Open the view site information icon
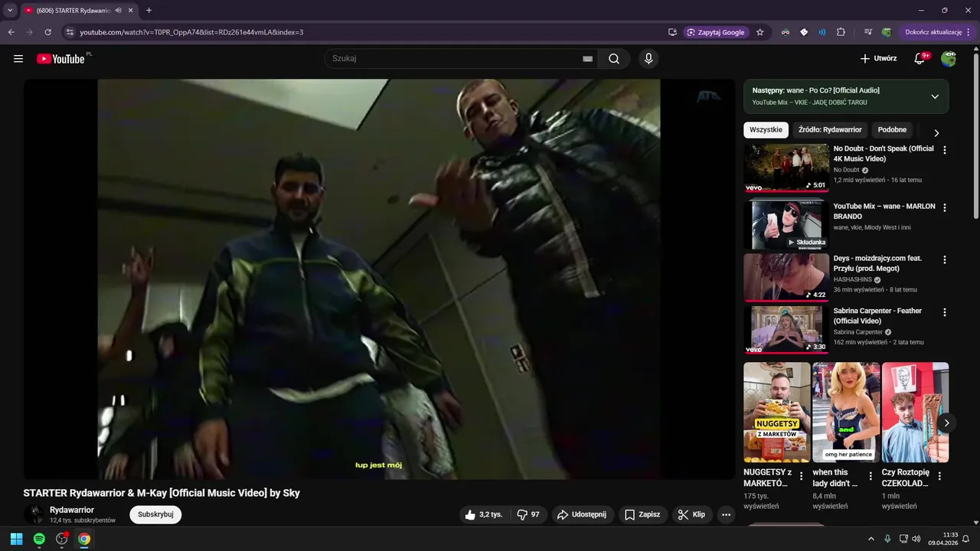 70,32
